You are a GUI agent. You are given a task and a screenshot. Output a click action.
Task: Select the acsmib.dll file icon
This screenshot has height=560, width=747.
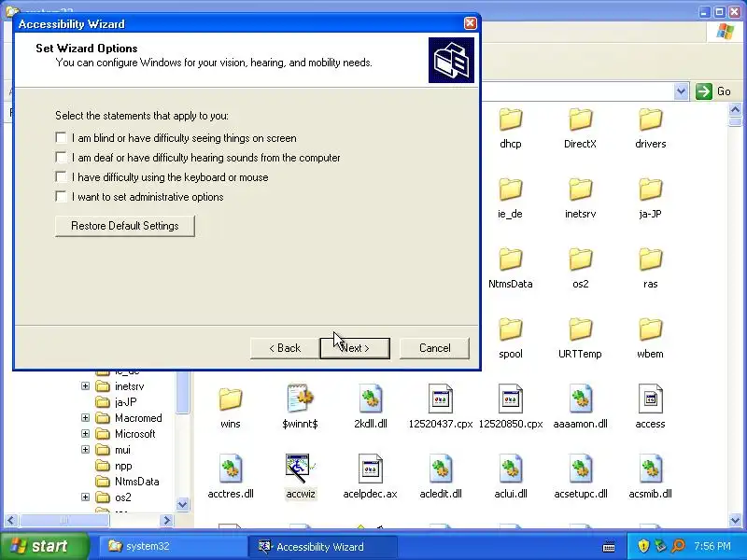tap(650, 469)
